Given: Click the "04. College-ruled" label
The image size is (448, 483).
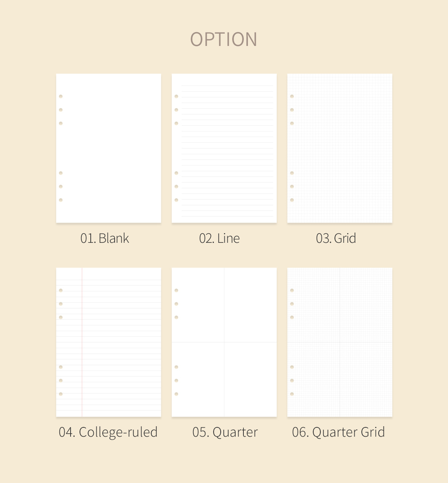Looking at the screenshot, I should coord(108,432).
